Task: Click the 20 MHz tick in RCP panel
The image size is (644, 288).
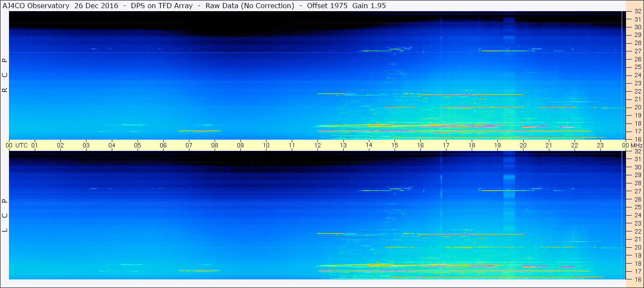Action: [x=637, y=107]
